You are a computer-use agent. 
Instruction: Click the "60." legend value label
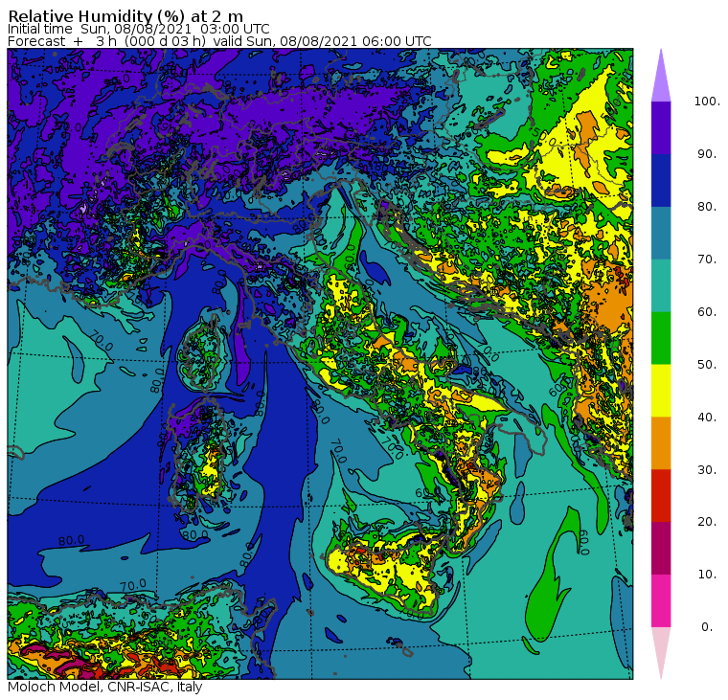(x=707, y=312)
